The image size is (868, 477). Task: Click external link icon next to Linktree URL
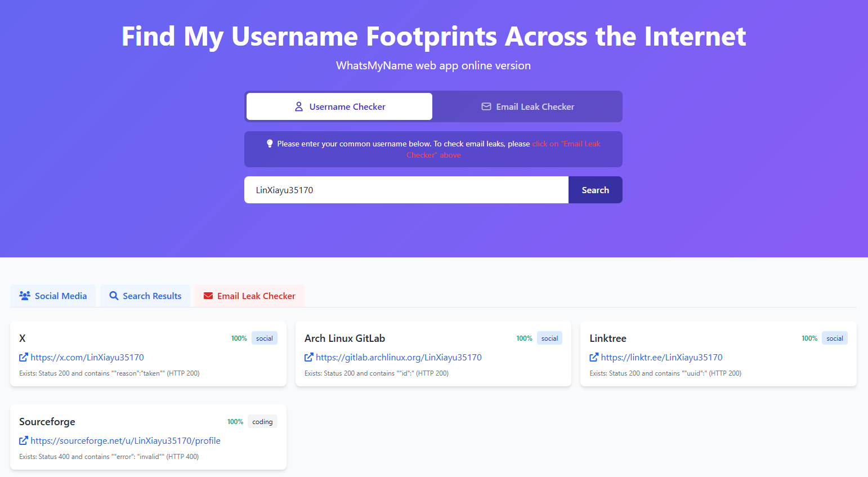(x=594, y=357)
